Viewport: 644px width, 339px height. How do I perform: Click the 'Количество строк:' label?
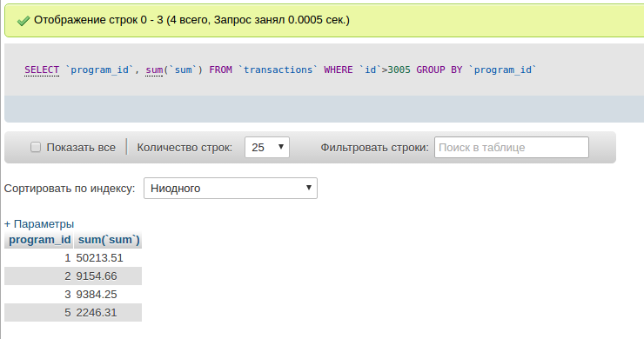184,148
